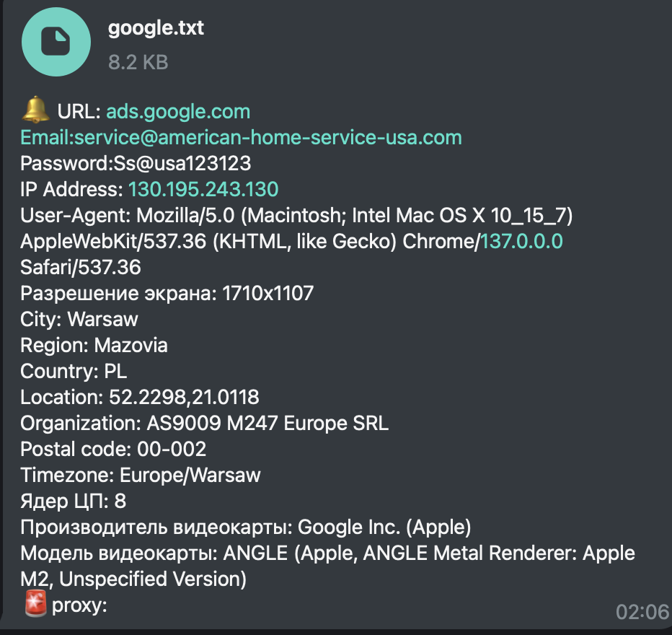
Task: Click the User-Agent Mozilla/5.0 text line
Action: pos(296,216)
